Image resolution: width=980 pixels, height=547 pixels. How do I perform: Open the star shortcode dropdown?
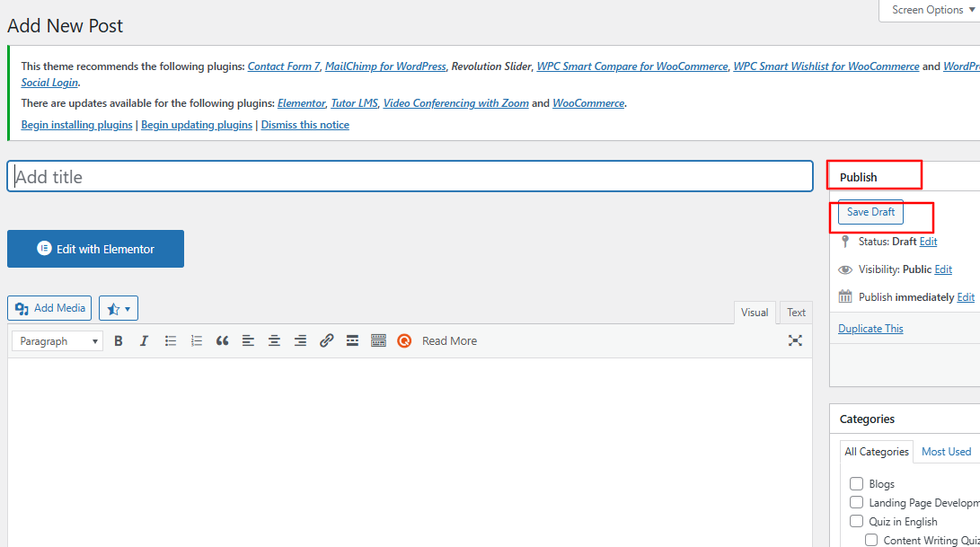(x=118, y=308)
